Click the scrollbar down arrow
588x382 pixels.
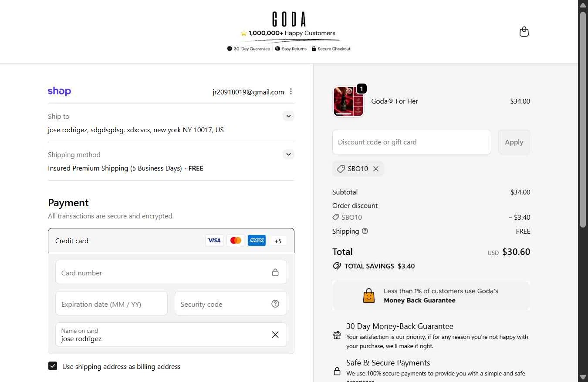click(x=583, y=377)
